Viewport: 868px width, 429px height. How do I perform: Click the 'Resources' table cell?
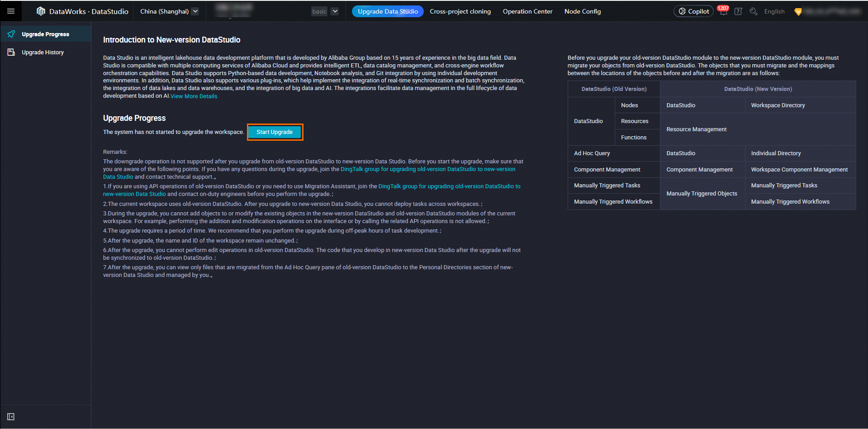[637, 121]
